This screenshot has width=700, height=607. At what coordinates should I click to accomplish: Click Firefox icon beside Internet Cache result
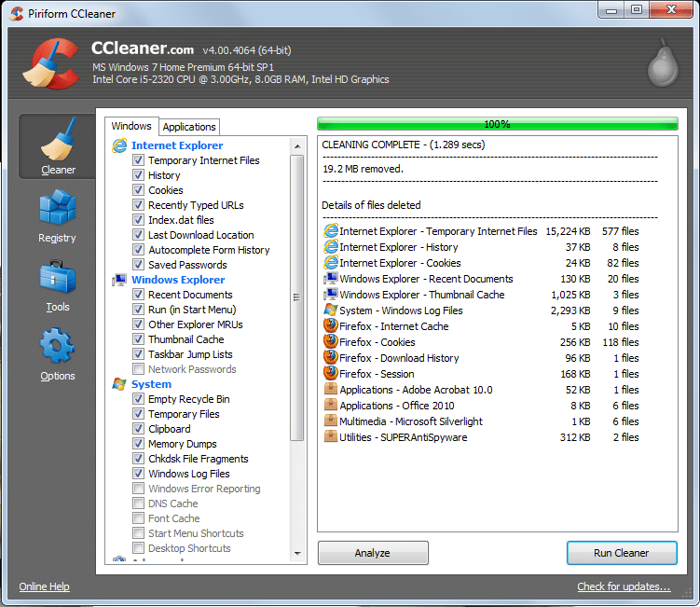(x=331, y=325)
